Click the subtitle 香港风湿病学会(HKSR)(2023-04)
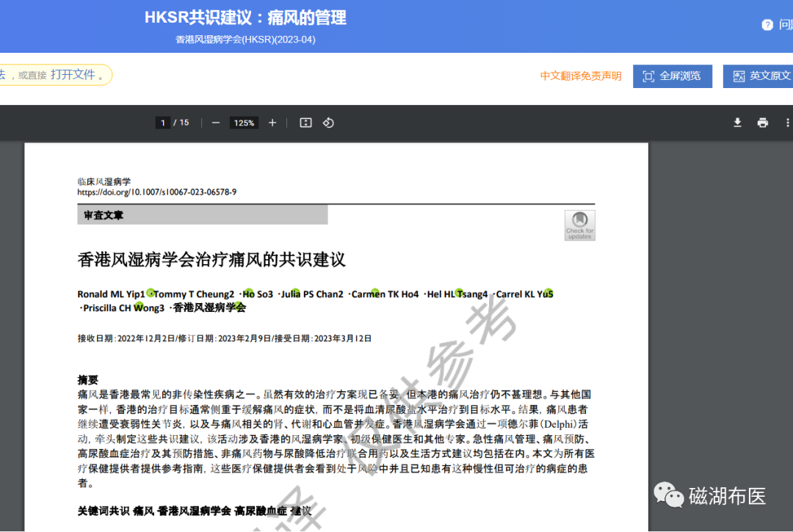 [245, 40]
